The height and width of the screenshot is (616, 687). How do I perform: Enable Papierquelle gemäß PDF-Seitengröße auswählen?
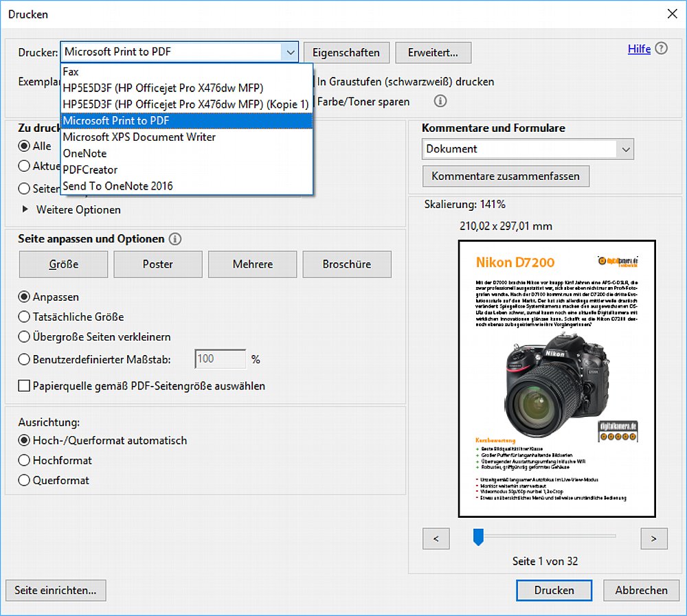click(25, 386)
